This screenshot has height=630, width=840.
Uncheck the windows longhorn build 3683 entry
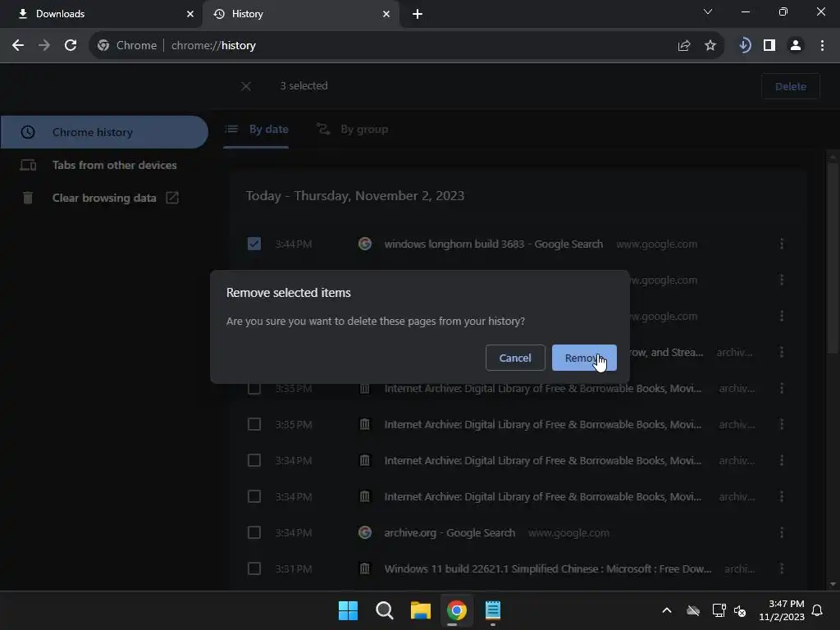[x=254, y=244]
